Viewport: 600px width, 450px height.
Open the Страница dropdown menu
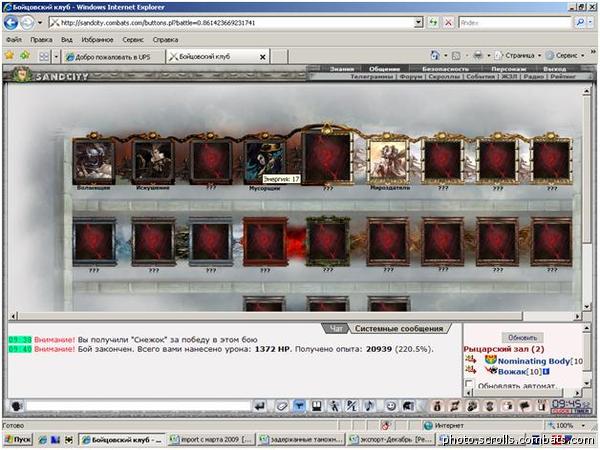pos(519,56)
